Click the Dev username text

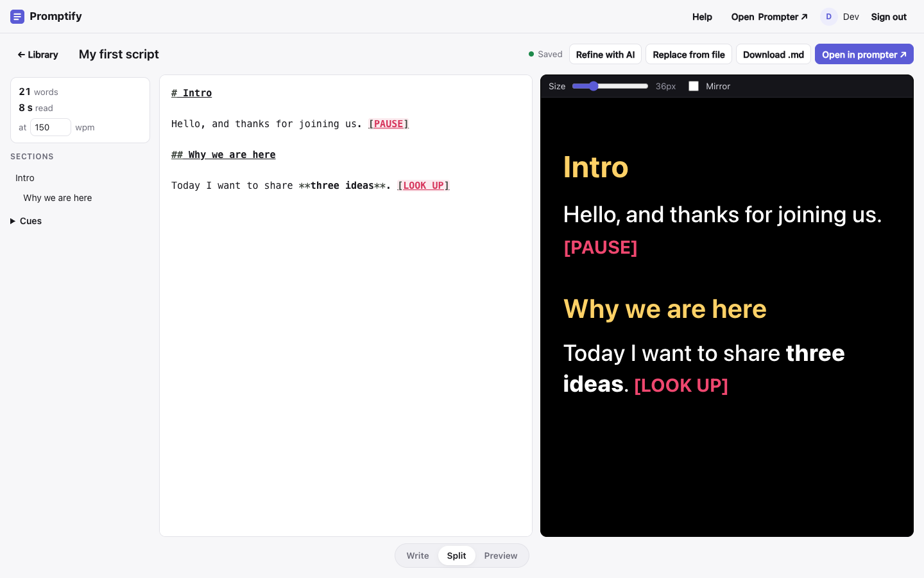coord(851,17)
